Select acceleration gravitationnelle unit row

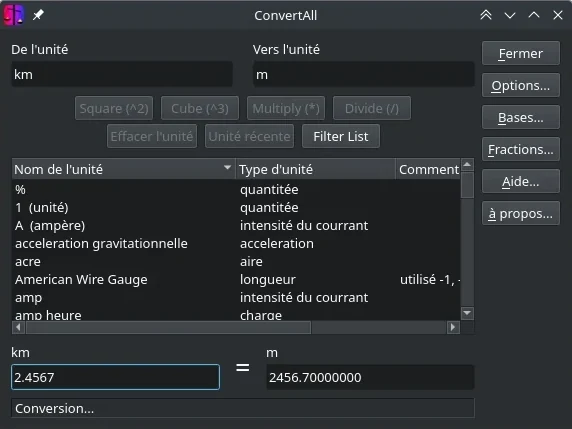[236, 243]
